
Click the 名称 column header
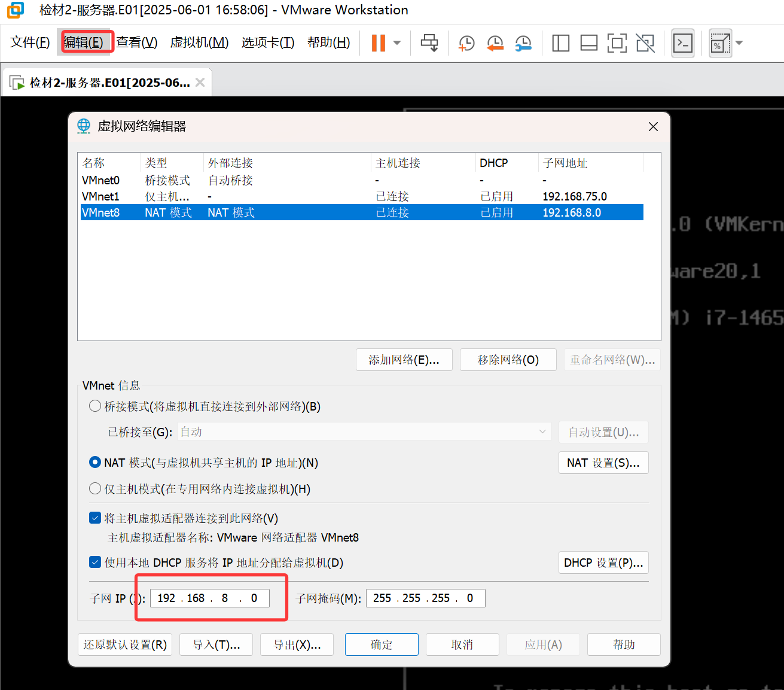(x=110, y=163)
